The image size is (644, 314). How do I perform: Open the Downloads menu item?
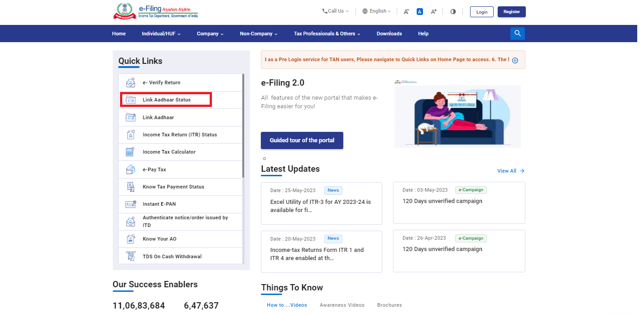(x=389, y=34)
